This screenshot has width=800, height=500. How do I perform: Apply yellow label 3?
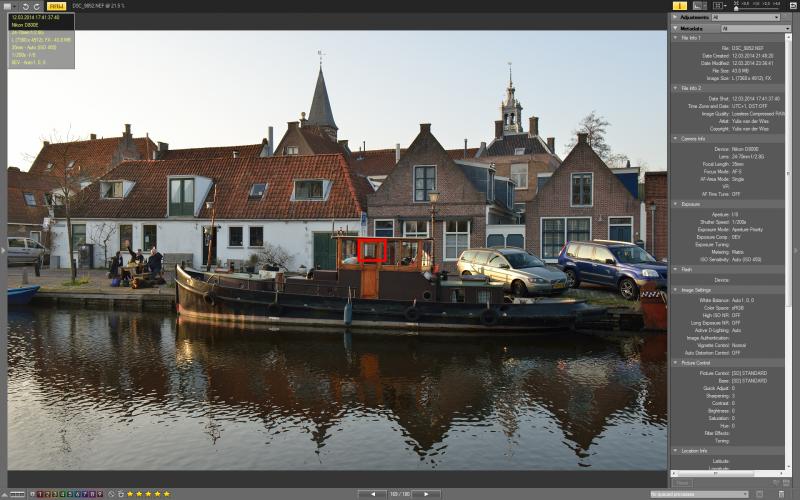tap(55, 494)
